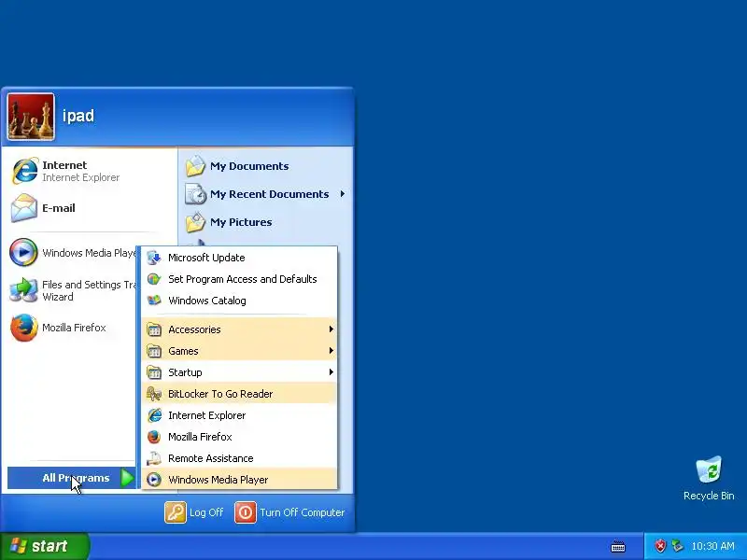The height and width of the screenshot is (560, 747).
Task: Click the My Documents folder icon
Action: tap(195, 166)
